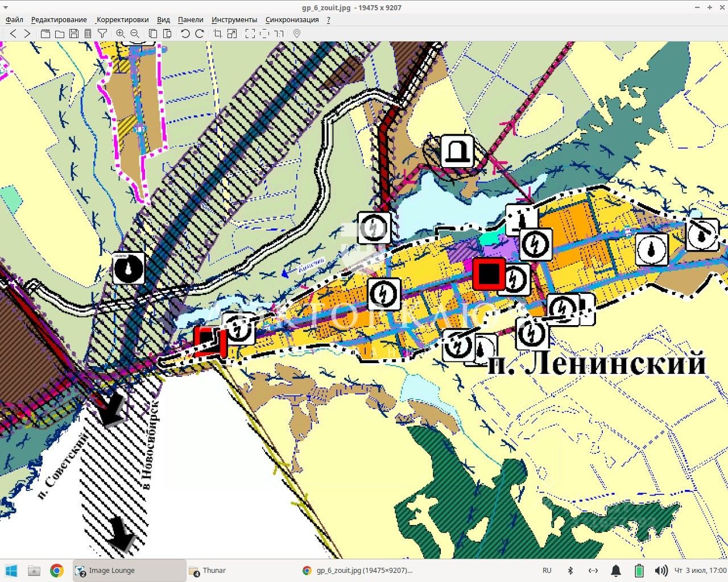Viewport: 728px width, 582px height.
Task: Open notifications with the bell icon
Action: 616,571
